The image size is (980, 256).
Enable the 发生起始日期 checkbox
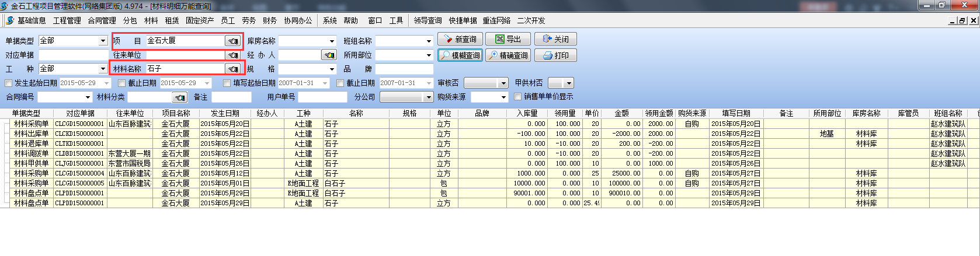[x=9, y=83]
